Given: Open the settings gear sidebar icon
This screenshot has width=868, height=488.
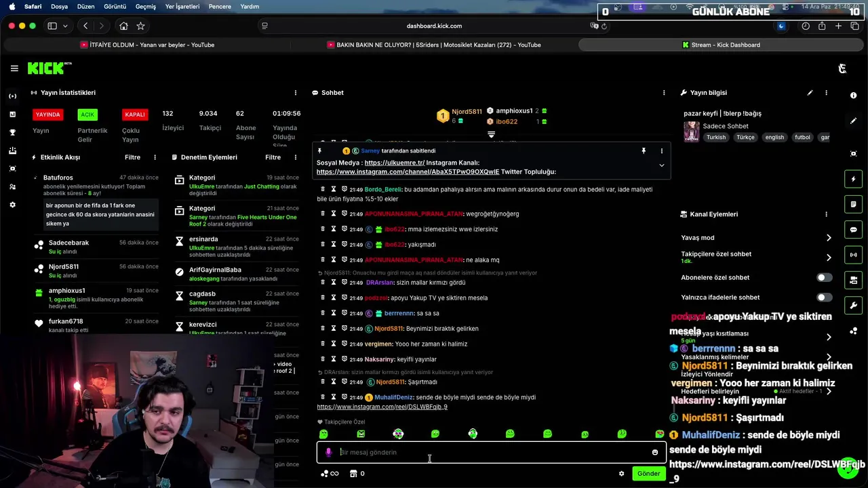Looking at the screenshot, I should (x=12, y=205).
